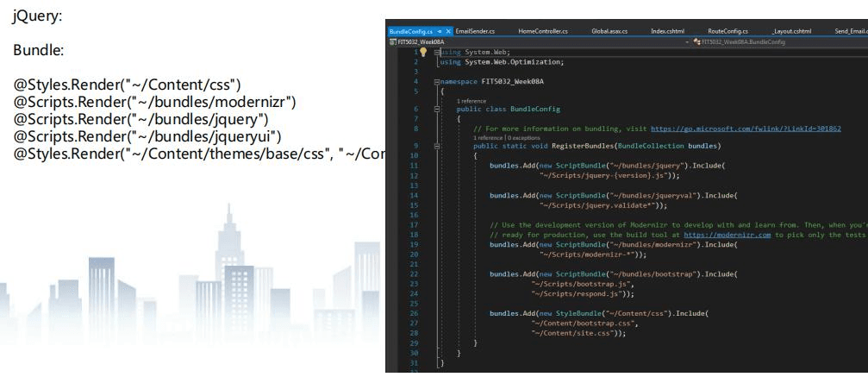
Task: Click the lightbulb quick actions icon on line 1
Action: click(x=423, y=52)
